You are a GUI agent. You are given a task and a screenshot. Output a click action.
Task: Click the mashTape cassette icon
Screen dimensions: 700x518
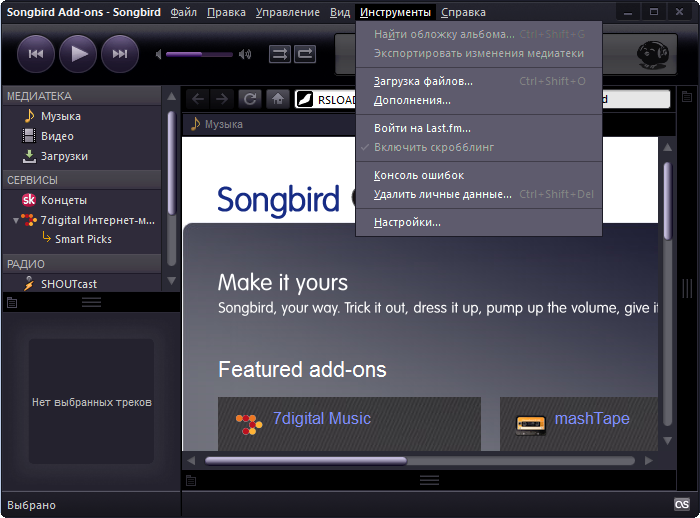[531, 425]
